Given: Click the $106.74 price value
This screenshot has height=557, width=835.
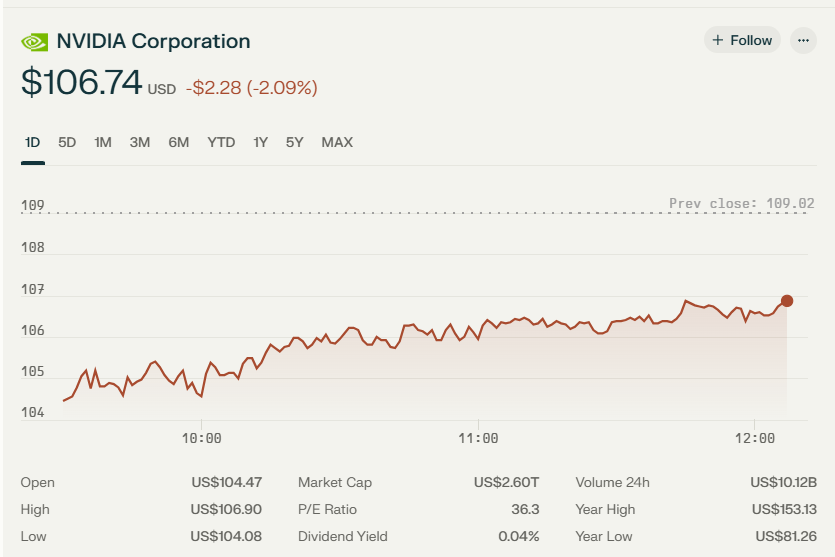Looking at the screenshot, I should tap(81, 83).
